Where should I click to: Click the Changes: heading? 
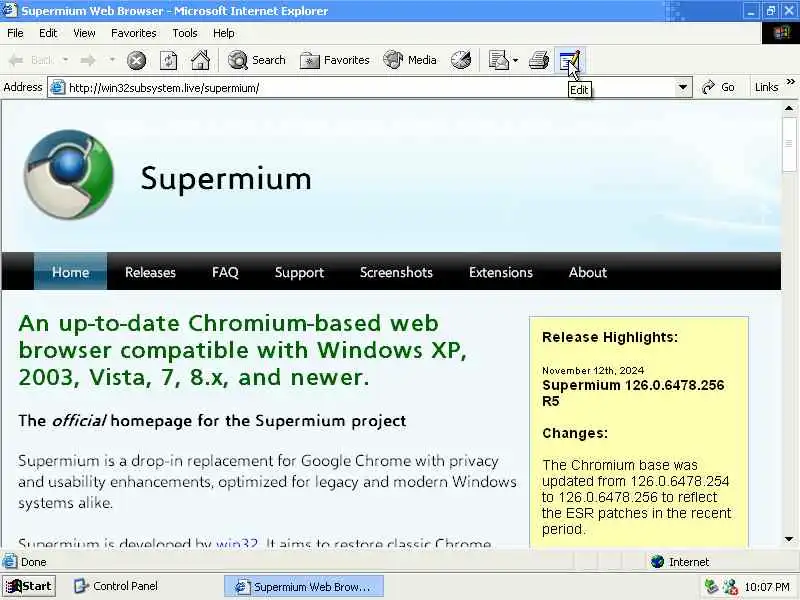pyautogui.click(x=575, y=433)
